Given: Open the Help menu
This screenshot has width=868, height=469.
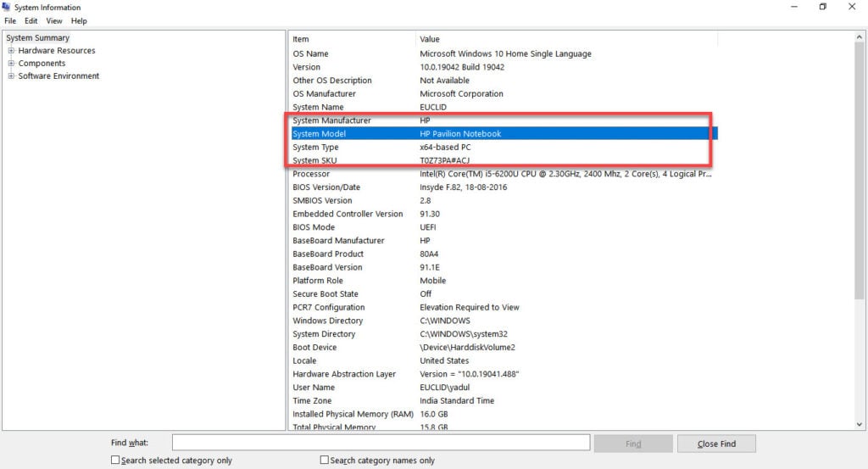Looking at the screenshot, I should (79, 21).
